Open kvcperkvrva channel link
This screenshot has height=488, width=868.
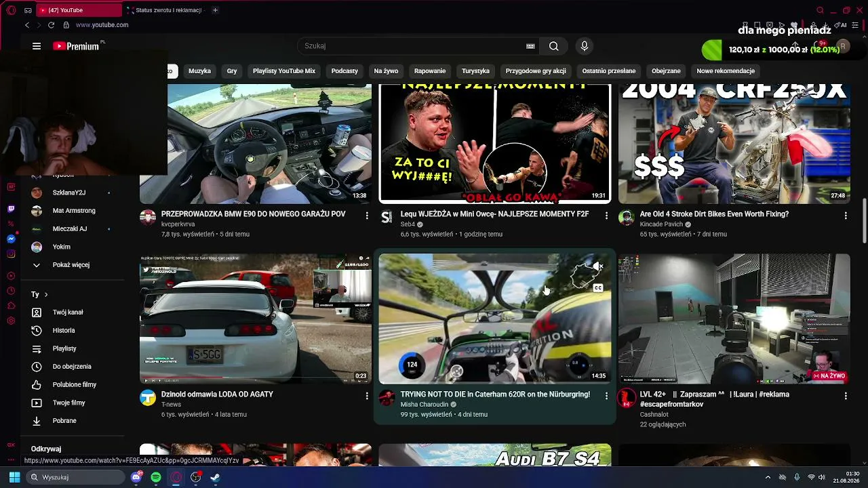click(178, 224)
